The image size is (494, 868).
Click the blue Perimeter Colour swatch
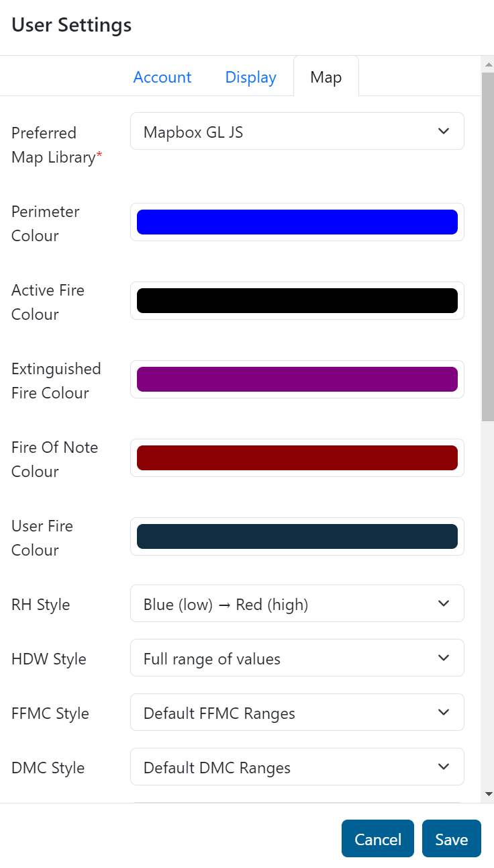pos(297,222)
